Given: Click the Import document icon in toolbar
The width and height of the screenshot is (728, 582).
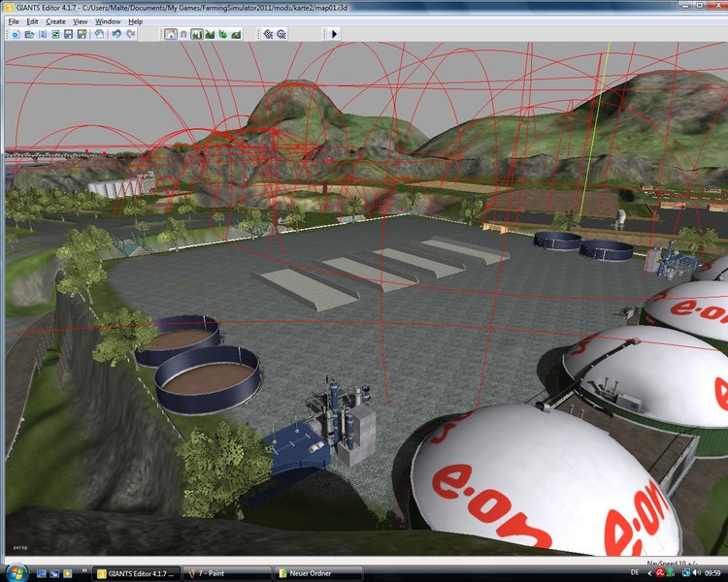Looking at the screenshot, I should pyautogui.click(x=43, y=34).
